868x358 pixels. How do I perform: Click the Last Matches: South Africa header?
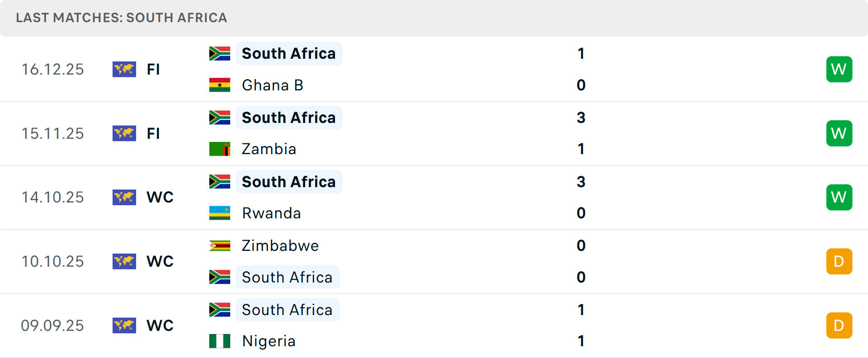tap(122, 18)
